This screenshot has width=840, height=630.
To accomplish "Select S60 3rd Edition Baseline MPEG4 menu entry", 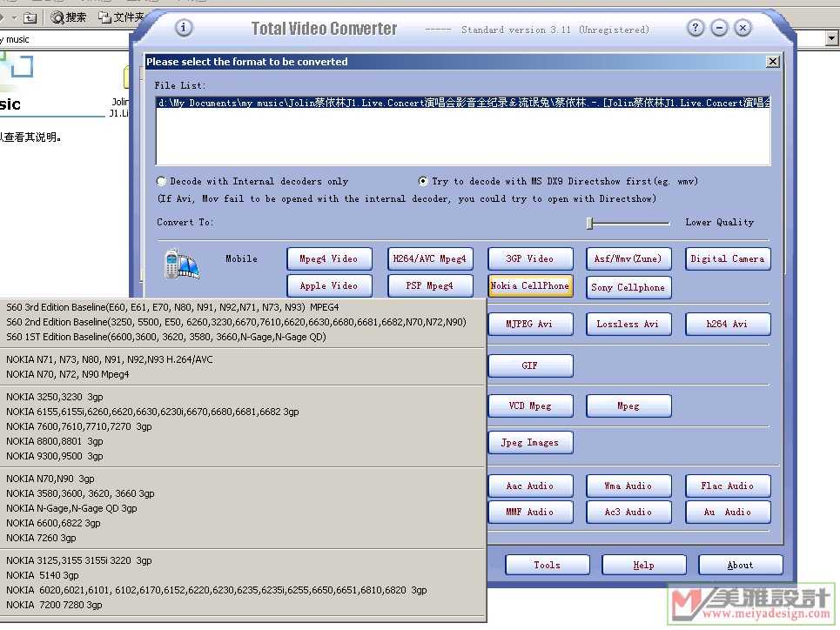I will (243, 307).
